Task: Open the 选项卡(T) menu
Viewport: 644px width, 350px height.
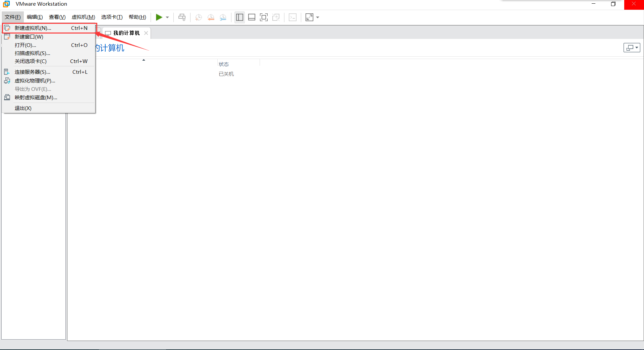Action: click(x=112, y=17)
